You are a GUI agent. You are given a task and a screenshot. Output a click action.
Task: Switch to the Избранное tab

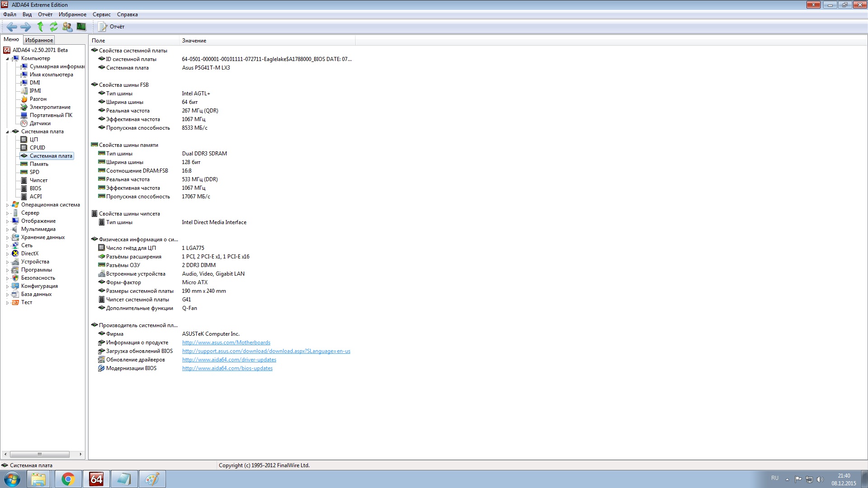point(39,40)
